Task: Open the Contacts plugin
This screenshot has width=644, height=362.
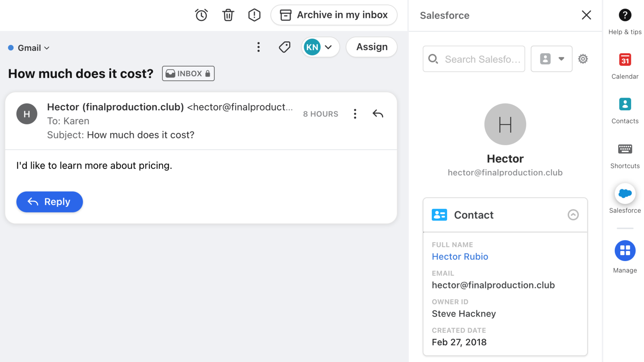Action: (x=625, y=111)
